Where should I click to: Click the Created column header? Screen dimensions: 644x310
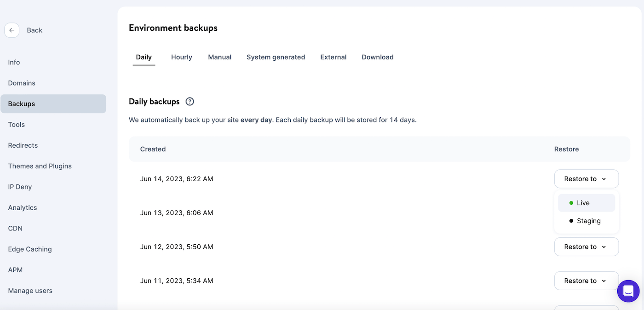pos(153,149)
